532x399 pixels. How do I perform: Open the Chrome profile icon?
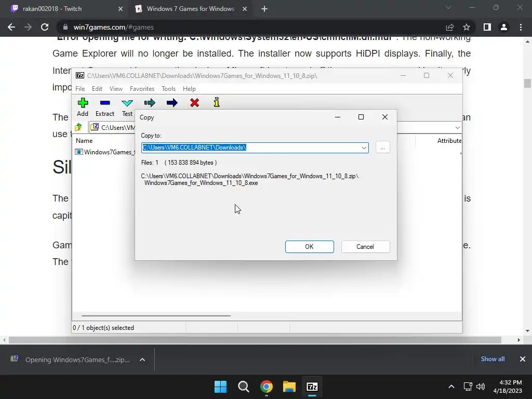coord(504,27)
